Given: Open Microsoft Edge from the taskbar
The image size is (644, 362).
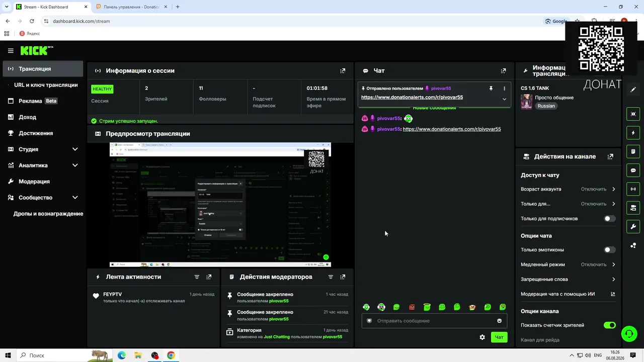Looking at the screenshot, I should pos(122,355).
